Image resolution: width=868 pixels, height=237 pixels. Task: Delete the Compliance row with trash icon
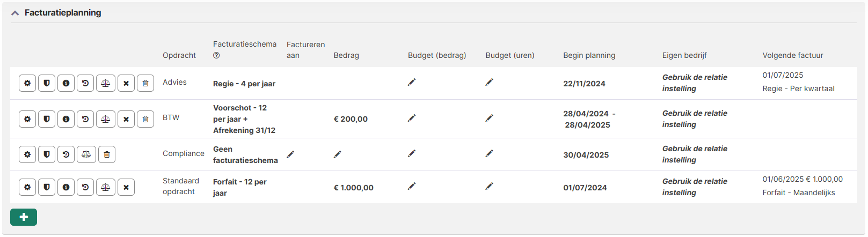pos(107,154)
